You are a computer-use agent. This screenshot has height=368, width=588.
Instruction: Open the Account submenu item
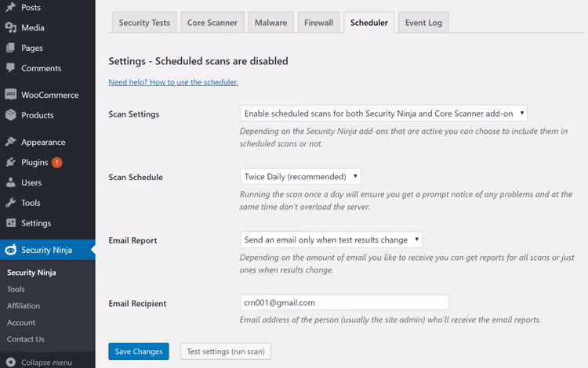[21, 323]
